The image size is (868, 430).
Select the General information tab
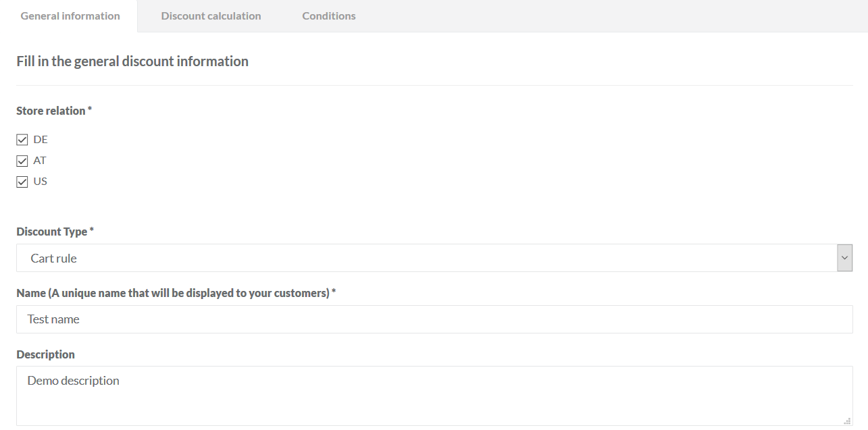coord(70,16)
